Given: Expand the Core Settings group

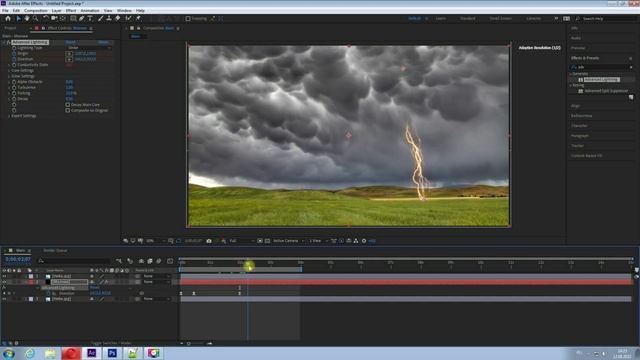Looking at the screenshot, I should tap(9, 71).
